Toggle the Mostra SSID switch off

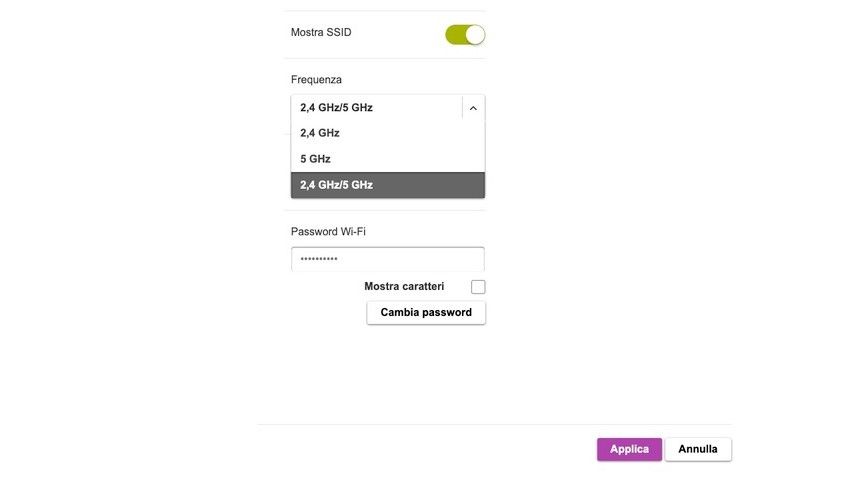click(465, 35)
